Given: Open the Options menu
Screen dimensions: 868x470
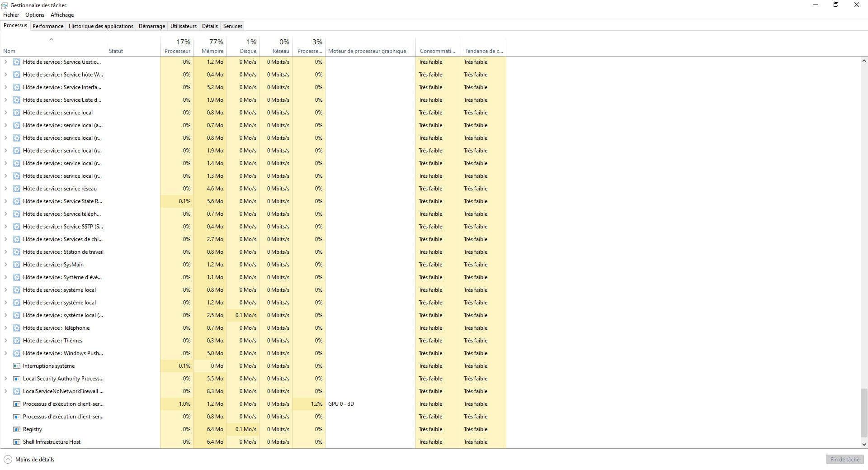Looking at the screenshot, I should tap(35, 15).
